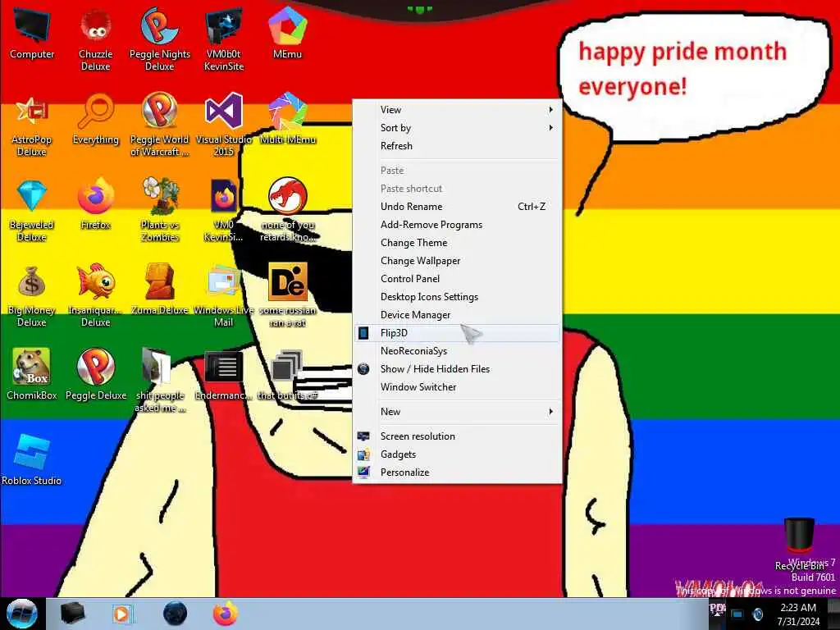Expand the New submenu
The width and height of the screenshot is (840, 630).
coord(457,412)
